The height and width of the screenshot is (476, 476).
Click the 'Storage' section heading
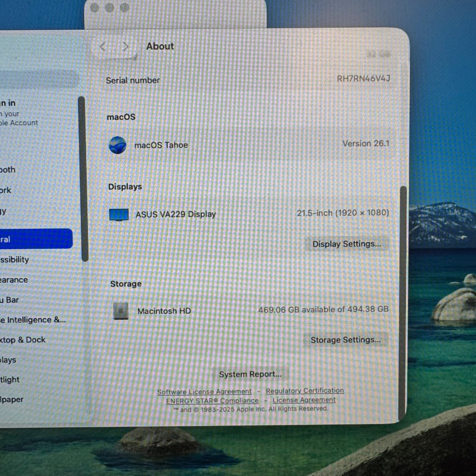(x=126, y=284)
